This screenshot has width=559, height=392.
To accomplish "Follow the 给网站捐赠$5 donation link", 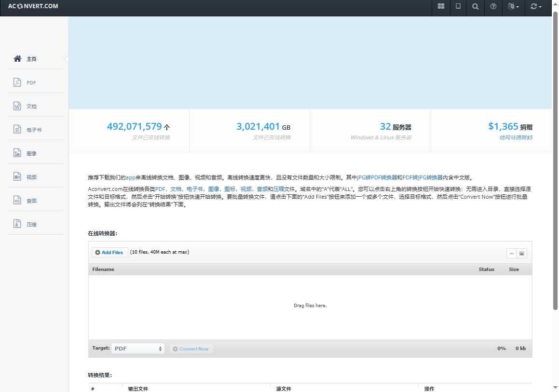I will [516, 137].
